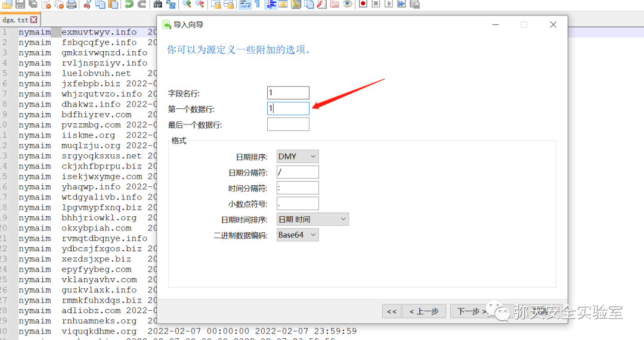
Task: Click the green Undo arrow icon
Action: (x=129, y=4)
